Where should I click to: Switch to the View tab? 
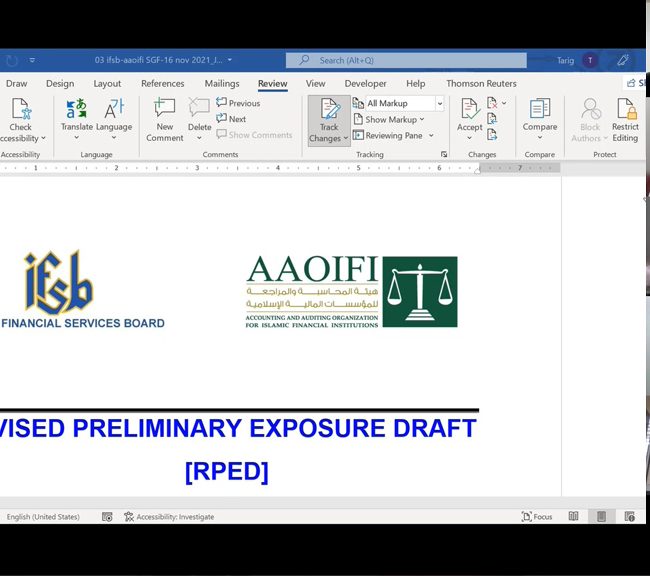tap(315, 83)
